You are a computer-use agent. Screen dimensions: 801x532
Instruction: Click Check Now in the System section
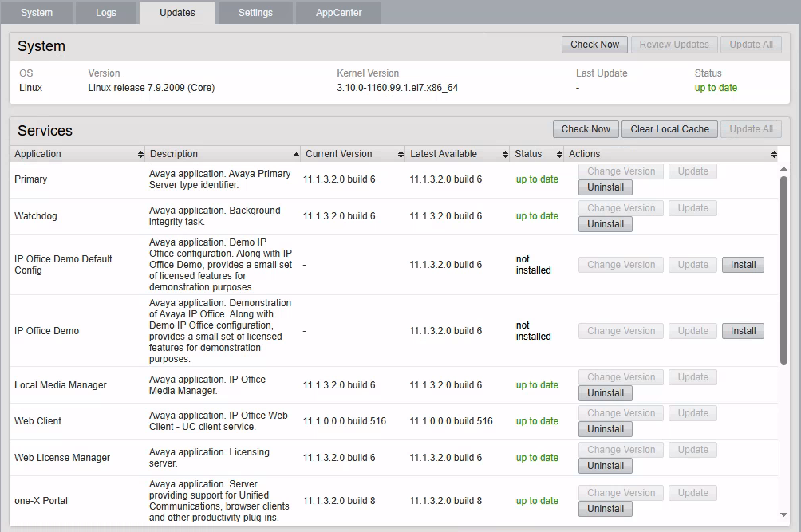(x=594, y=45)
